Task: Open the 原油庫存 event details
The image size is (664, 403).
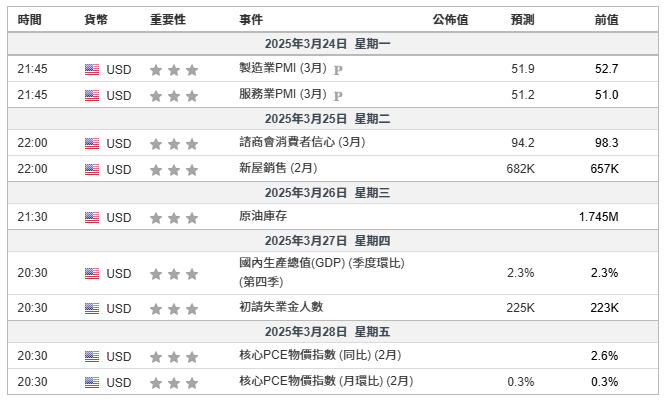Action: (262, 218)
